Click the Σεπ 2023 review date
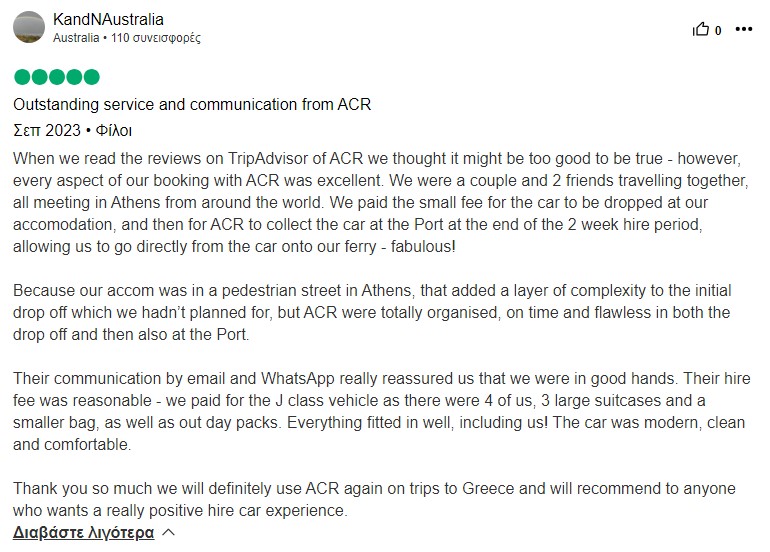The height and width of the screenshot is (552, 770). (x=47, y=131)
